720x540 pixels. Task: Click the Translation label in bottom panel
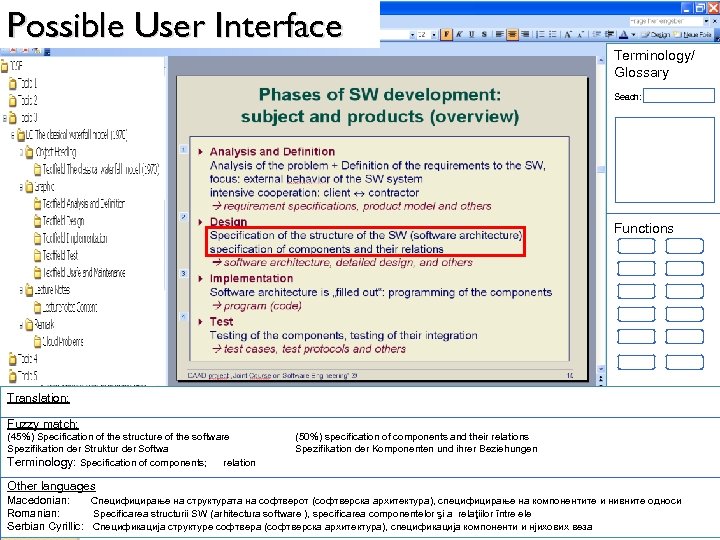(x=38, y=398)
